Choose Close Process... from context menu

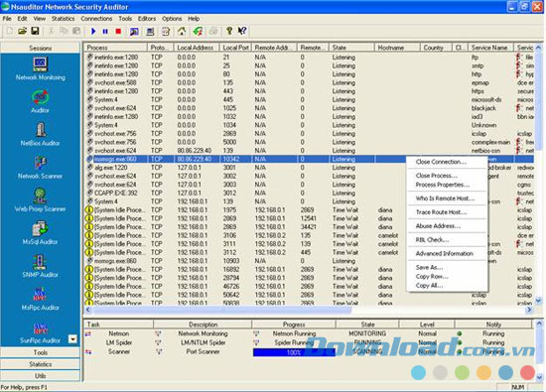[447, 176]
